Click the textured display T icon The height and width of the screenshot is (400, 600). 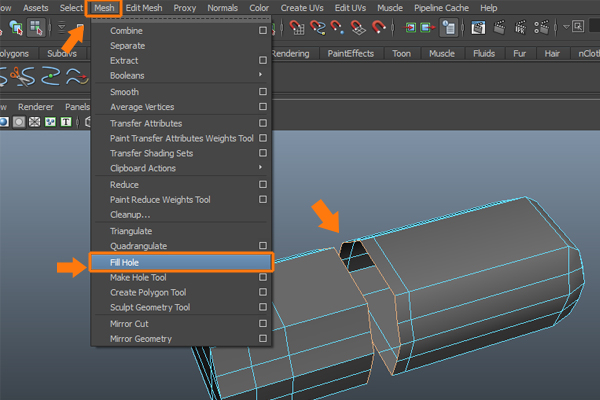(x=65, y=122)
